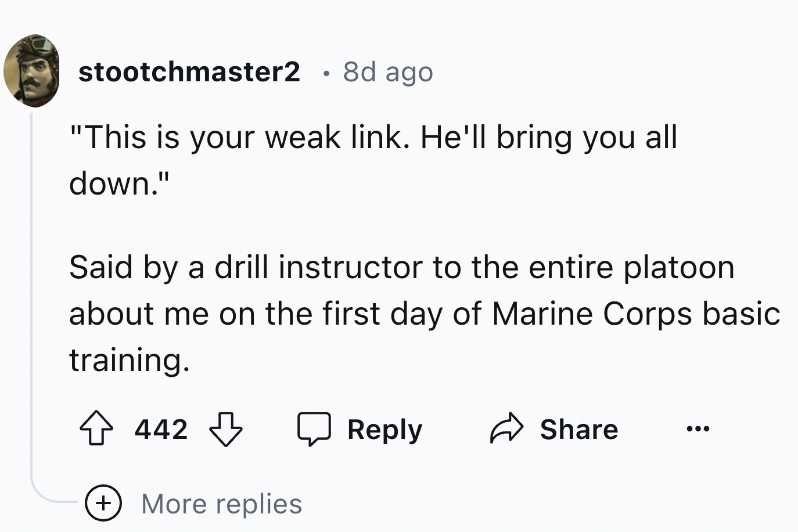The image size is (798, 532).
Task: Expand the More replies text link
Action: [x=221, y=504]
